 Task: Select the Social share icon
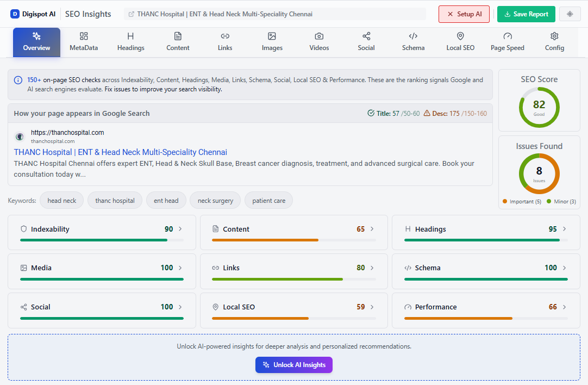pyautogui.click(x=366, y=36)
